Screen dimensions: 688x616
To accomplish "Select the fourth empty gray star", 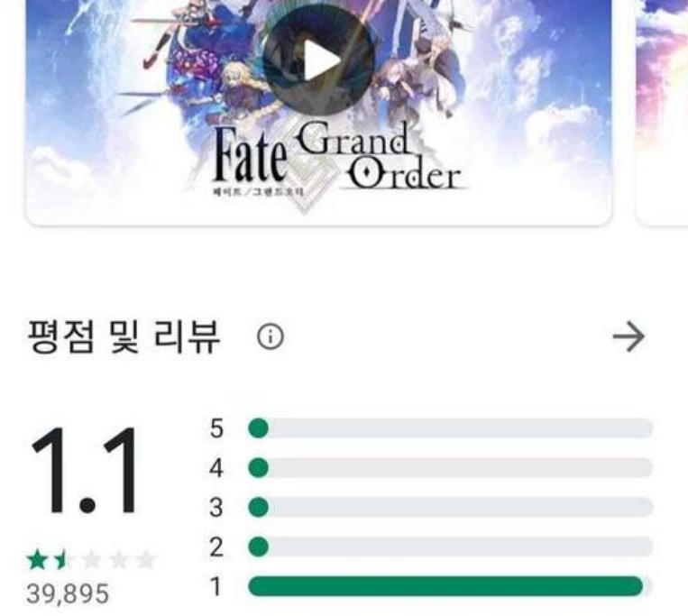I will coord(118,560).
